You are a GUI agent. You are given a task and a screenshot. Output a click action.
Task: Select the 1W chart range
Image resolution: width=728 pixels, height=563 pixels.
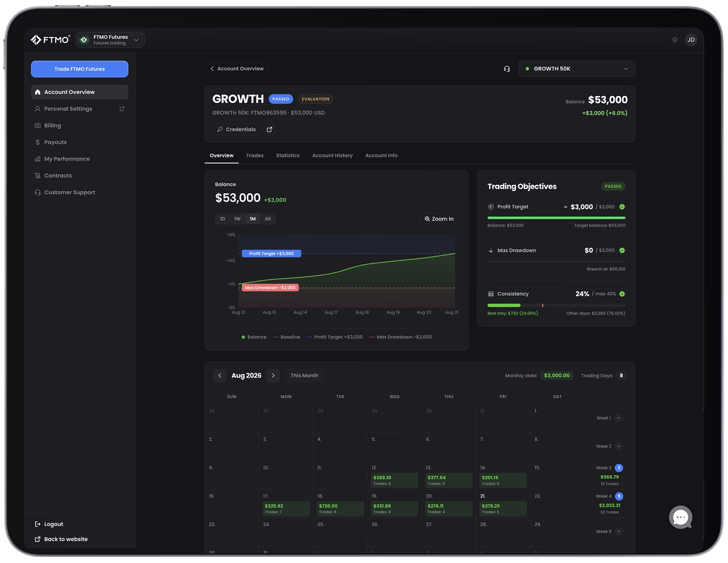click(237, 219)
